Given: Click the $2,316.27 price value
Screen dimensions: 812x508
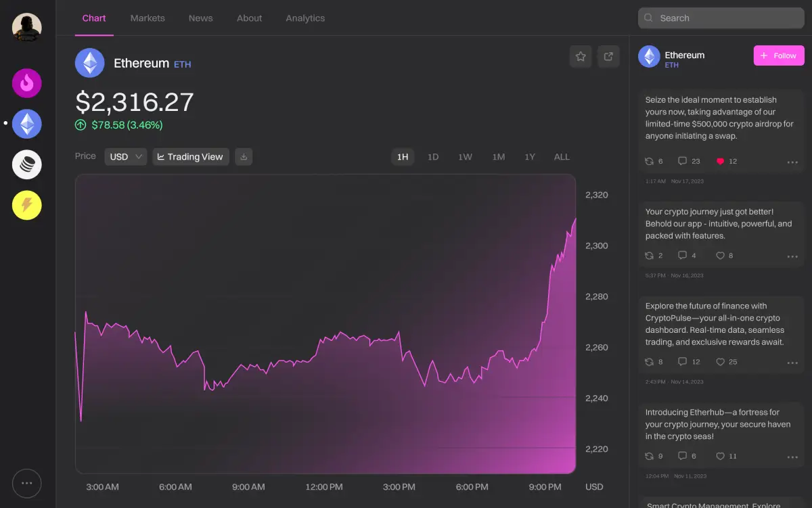Looking at the screenshot, I should [135, 102].
